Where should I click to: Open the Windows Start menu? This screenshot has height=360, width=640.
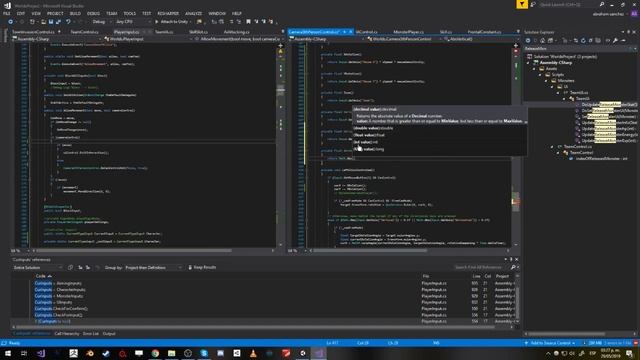tap(8, 353)
